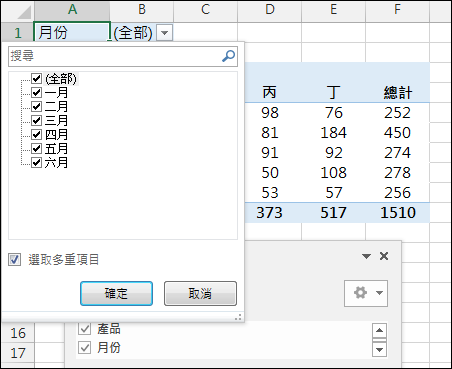Select the cell with value 108
This screenshot has width=452, height=369.
click(333, 173)
